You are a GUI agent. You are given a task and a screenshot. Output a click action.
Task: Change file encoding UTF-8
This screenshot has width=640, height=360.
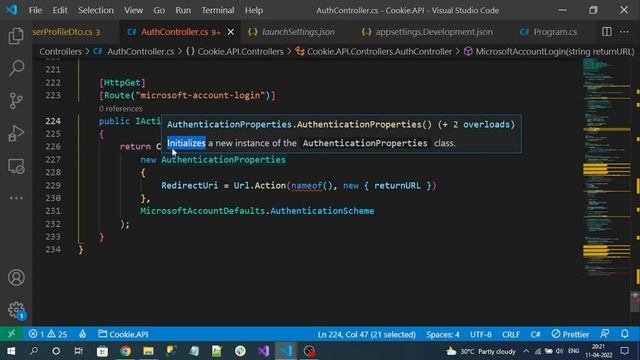[480, 334]
